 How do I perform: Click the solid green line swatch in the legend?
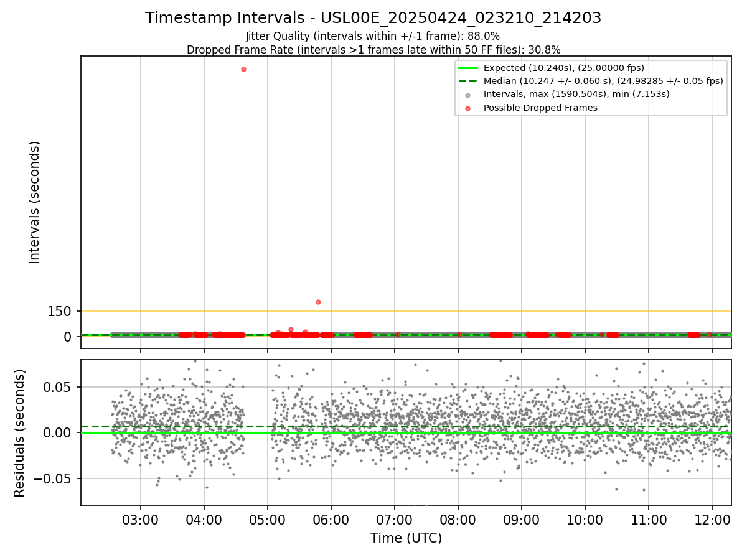[467, 68]
